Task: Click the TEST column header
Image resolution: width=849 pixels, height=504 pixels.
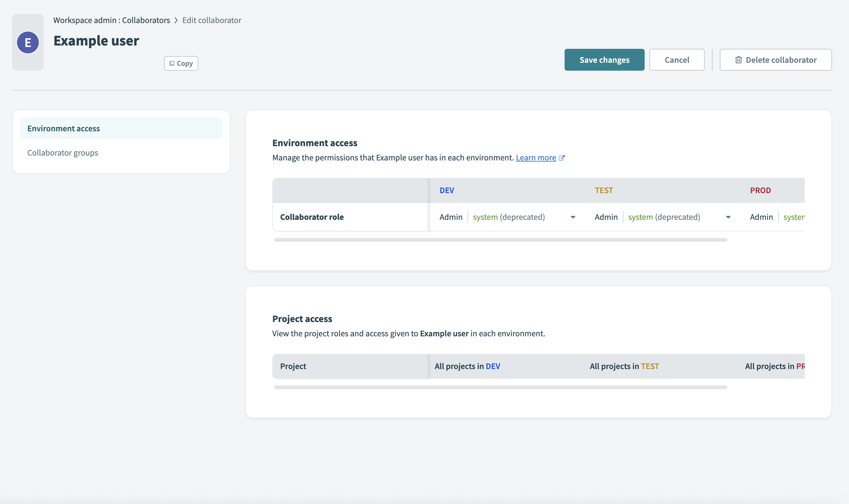Action: pos(603,190)
